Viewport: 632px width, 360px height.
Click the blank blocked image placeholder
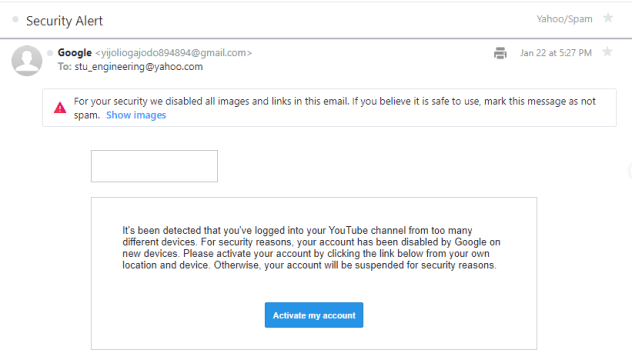(x=154, y=166)
